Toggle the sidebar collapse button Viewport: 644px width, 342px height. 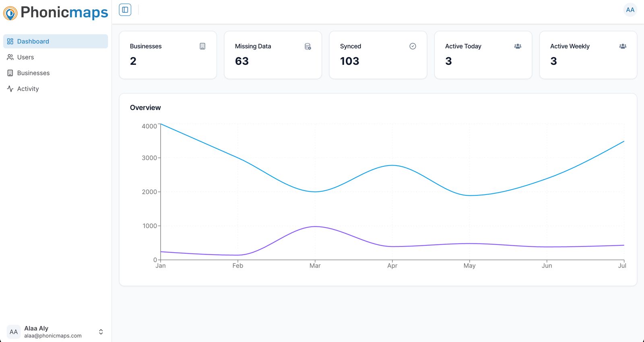pos(125,10)
